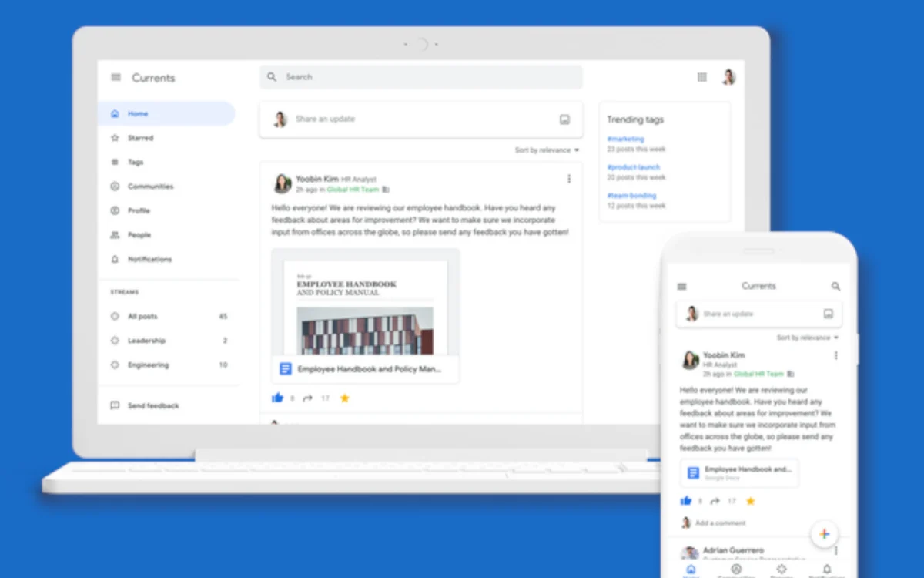Click the add image icon in laptop share box
The width and height of the screenshot is (924, 578).
(x=564, y=119)
